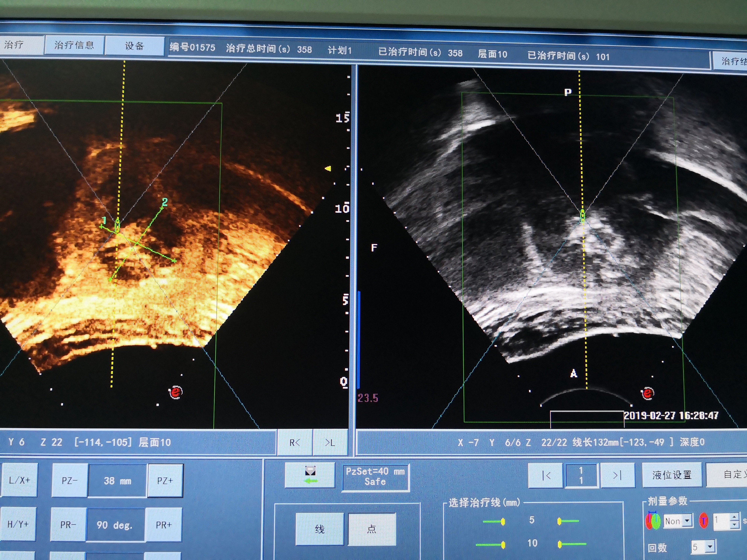Select measurement marker 1 on orange image
The height and width of the screenshot is (560, 747).
pos(104,220)
